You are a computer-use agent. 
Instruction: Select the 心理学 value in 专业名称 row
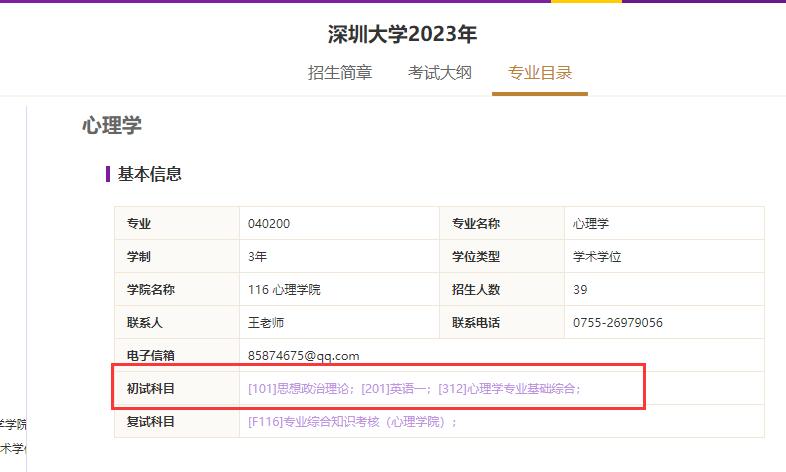click(x=591, y=223)
